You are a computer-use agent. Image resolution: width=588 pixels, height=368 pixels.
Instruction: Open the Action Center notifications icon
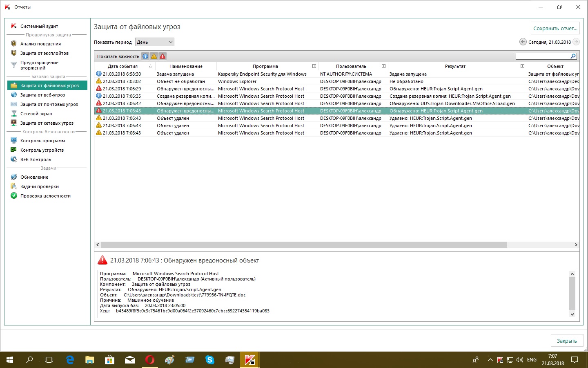[575, 360]
